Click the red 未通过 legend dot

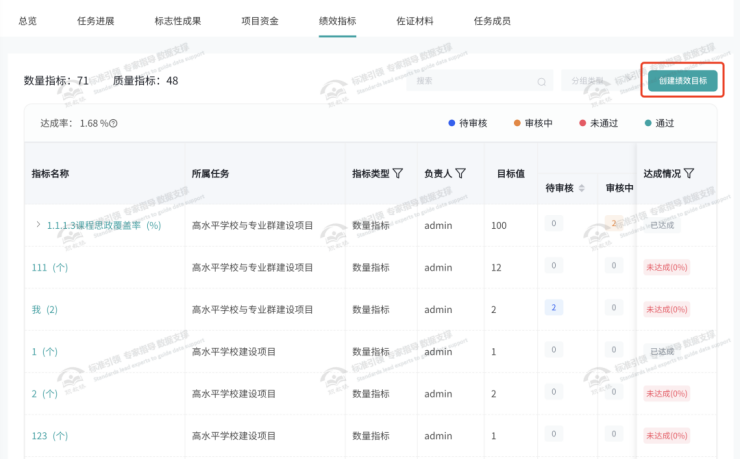[x=582, y=123]
